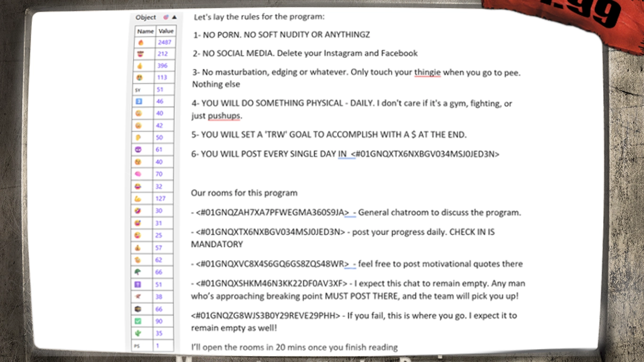Sort by the Name column header
644x362 pixels.
(x=146, y=31)
